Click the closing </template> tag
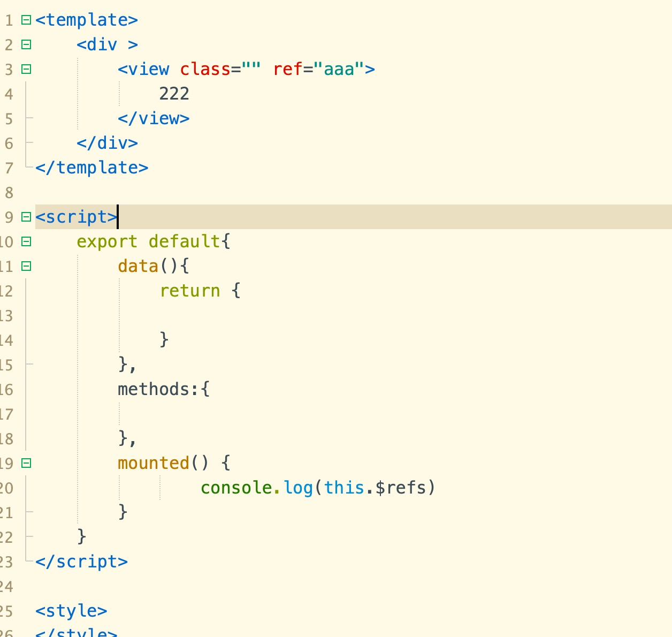This screenshot has height=637, width=672. (91, 168)
